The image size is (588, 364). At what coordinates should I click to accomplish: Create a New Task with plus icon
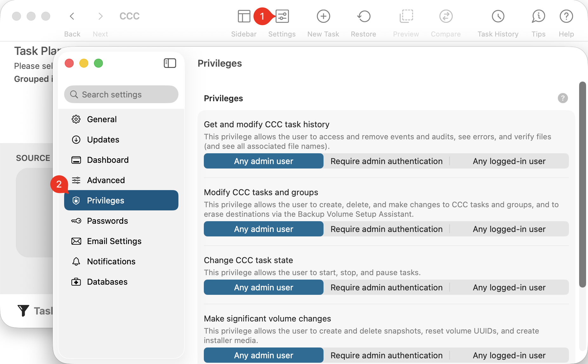tap(323, 16)
